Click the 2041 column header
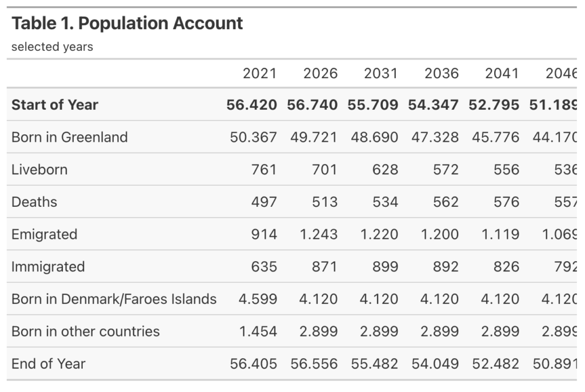 pos(502,74)
